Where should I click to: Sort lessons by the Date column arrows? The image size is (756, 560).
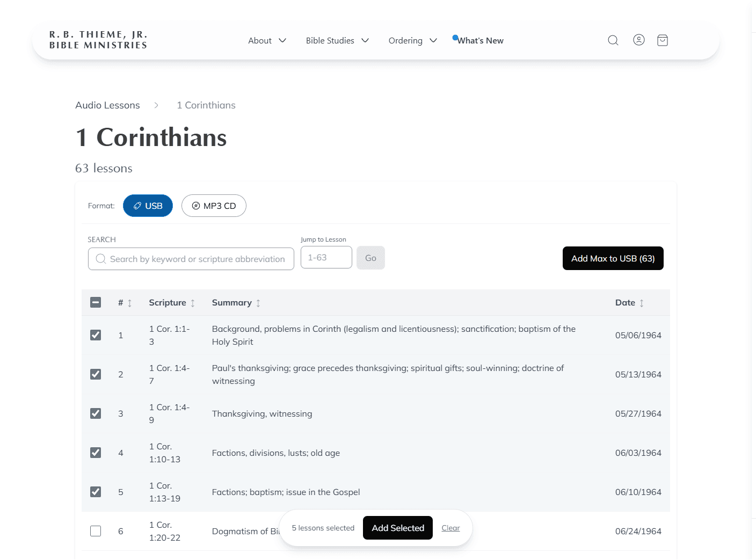tap(643, 302)
